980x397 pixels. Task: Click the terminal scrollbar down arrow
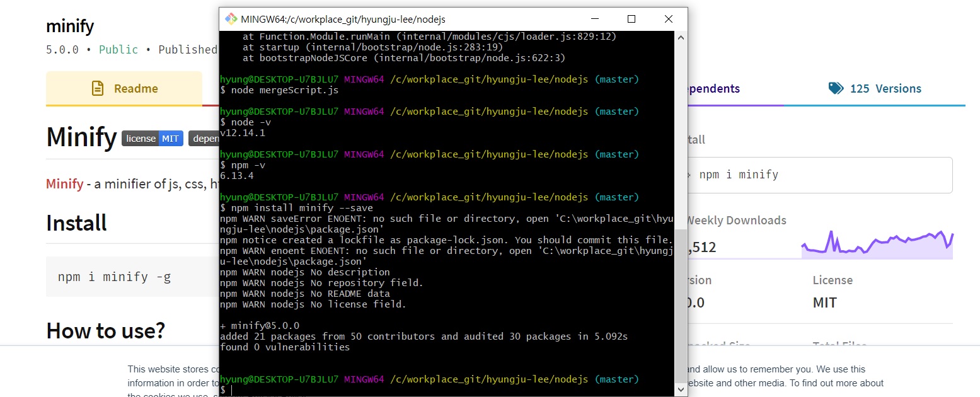coord(681,390)
